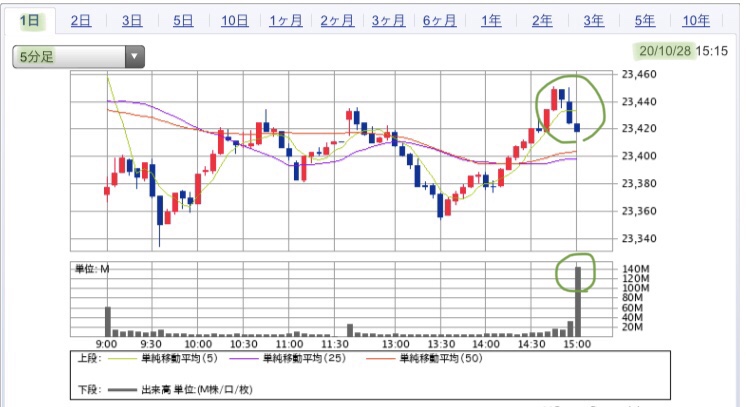Screen dimensions: 749x407
Task: Click the 15:00 time axis label
Action: click(577, 344)
